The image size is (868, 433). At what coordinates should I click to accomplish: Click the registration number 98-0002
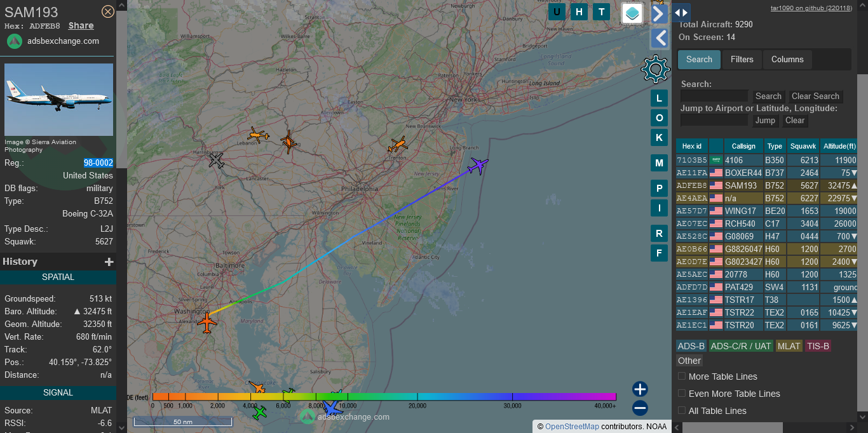98,163
